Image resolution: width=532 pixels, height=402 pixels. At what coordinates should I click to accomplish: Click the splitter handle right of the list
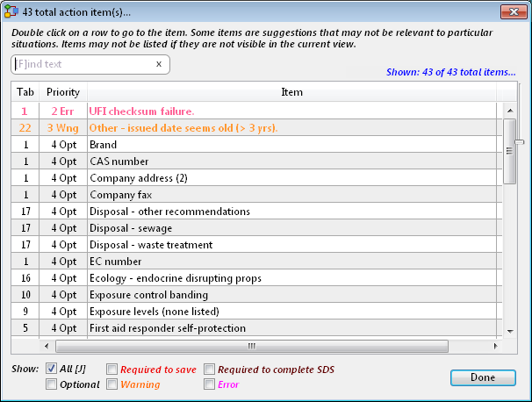tap(520, 142)
